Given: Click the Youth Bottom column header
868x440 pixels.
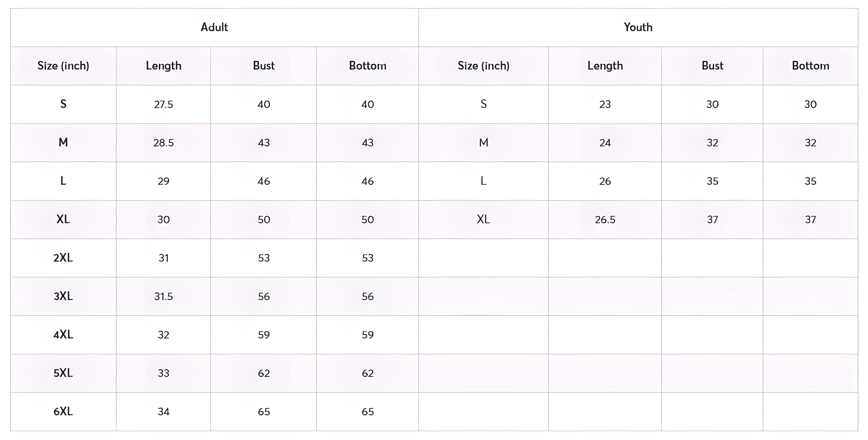Looking at the screenshot, I should pyautogui.click(x=811, y=65).
